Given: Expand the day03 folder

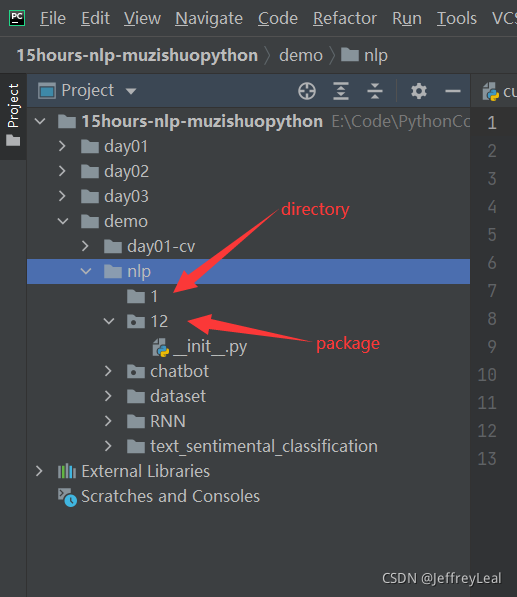Looking at the screenshot, I should (62, 196).
